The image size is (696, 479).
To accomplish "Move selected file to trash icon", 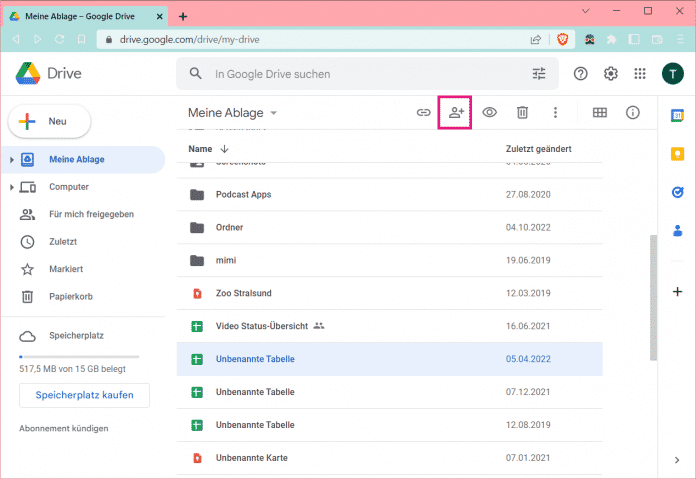I will [x=522, y=113].
